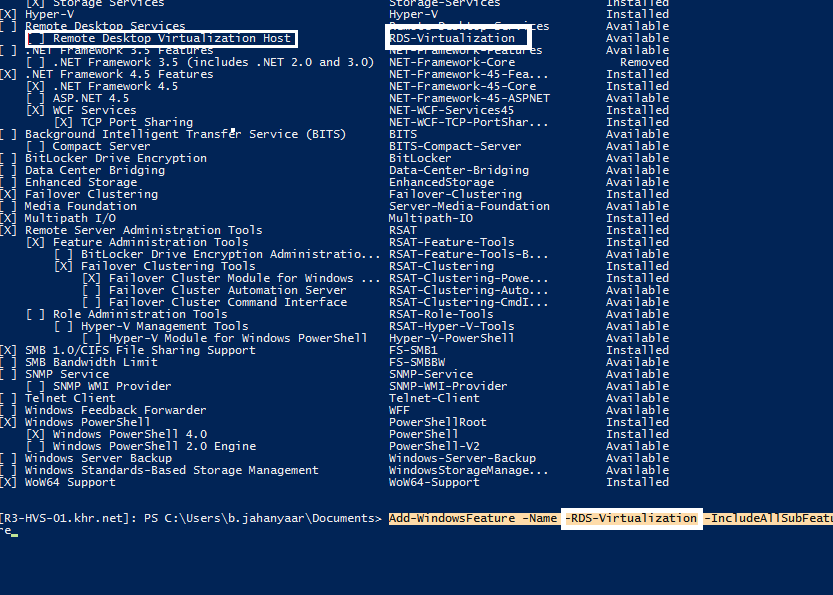Click ".NET Framework 4.5 Features" row text
The image size is (833, 595).
tap(119, 74)
